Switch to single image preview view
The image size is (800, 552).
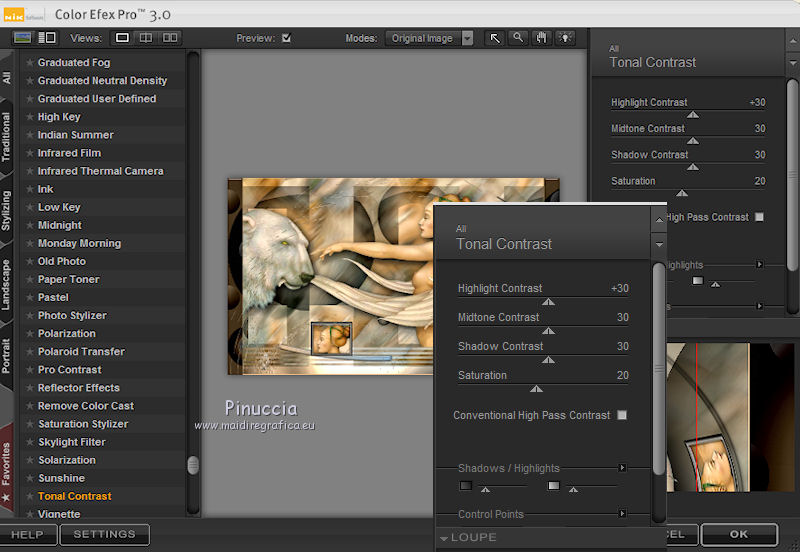pyautogui.click(x=123, y=38)
